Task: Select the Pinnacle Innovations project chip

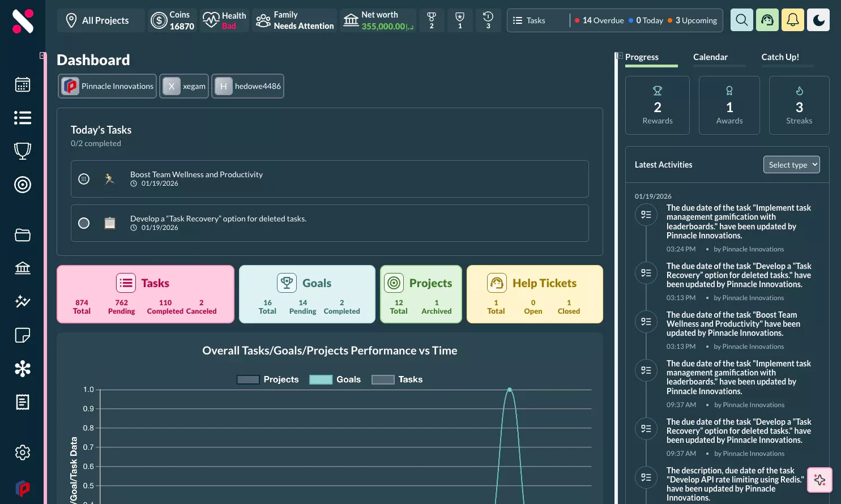Action: (106, 86)
